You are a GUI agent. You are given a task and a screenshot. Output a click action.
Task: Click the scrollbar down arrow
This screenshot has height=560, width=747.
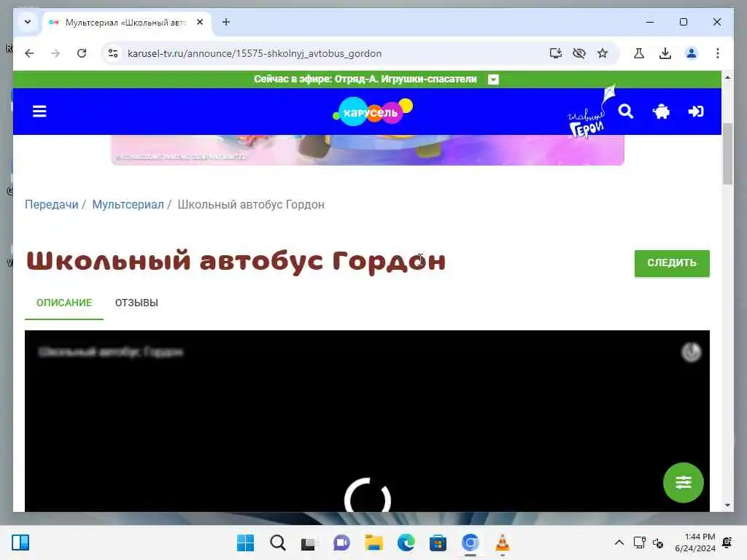[x=727, y=505]
